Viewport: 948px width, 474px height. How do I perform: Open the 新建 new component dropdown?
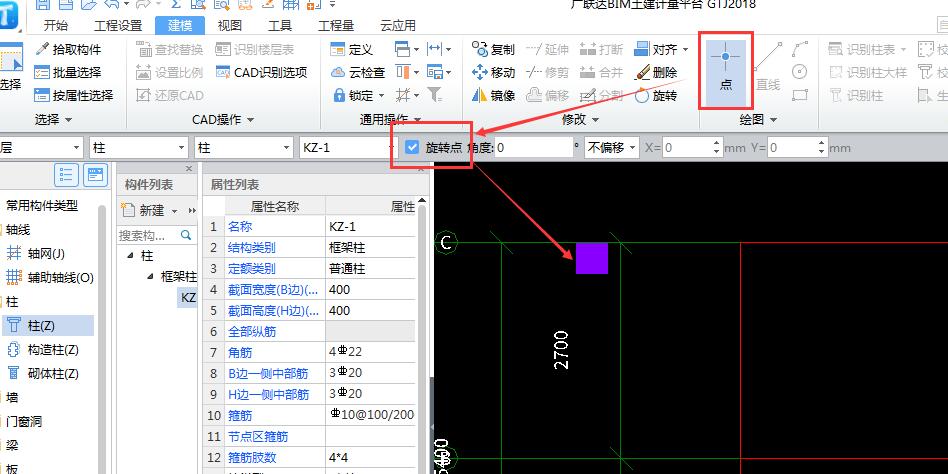coord(175,211)
